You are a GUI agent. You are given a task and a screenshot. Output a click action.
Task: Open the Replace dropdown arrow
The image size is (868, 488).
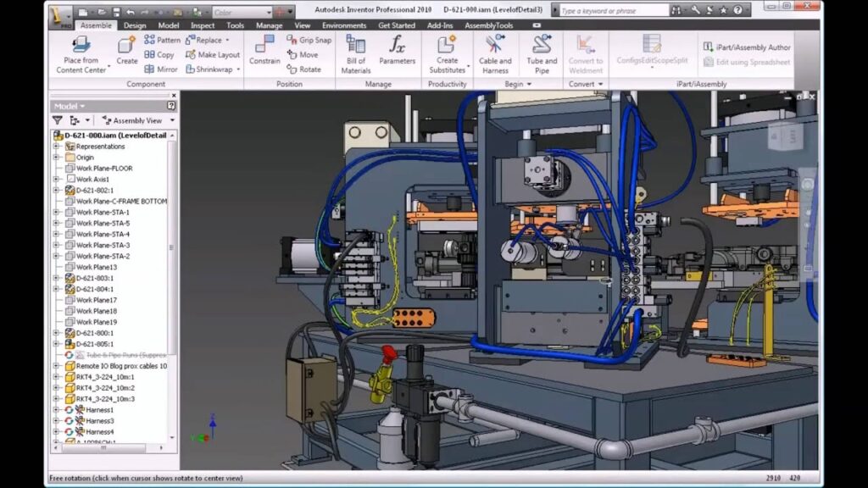tap(227, 40)
